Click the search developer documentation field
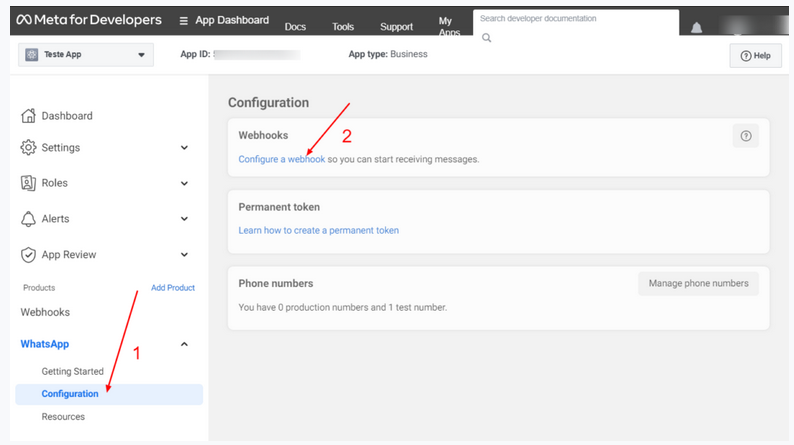The height and width of the screenshot is (445, 794). (x=575, y=19)
